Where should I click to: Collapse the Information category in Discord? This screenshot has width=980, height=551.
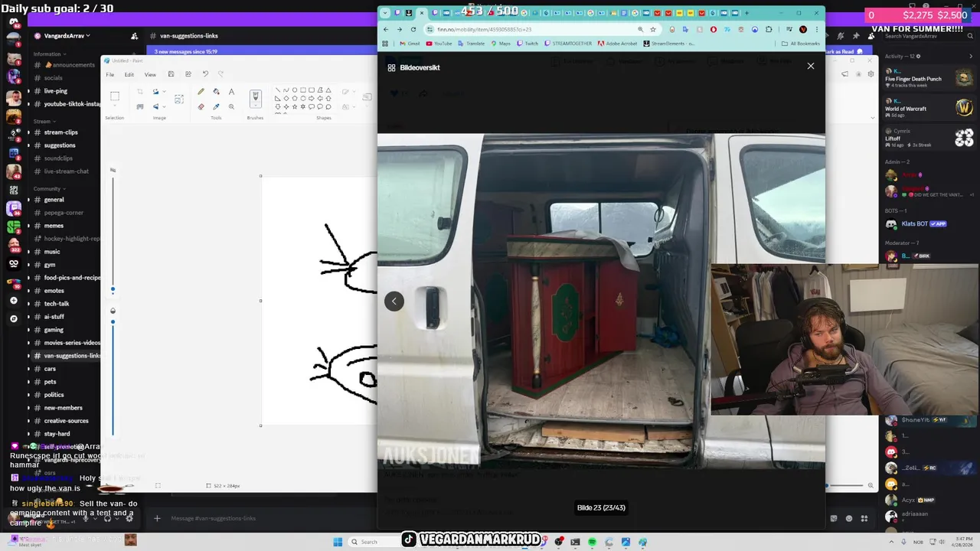pos(49,54)
